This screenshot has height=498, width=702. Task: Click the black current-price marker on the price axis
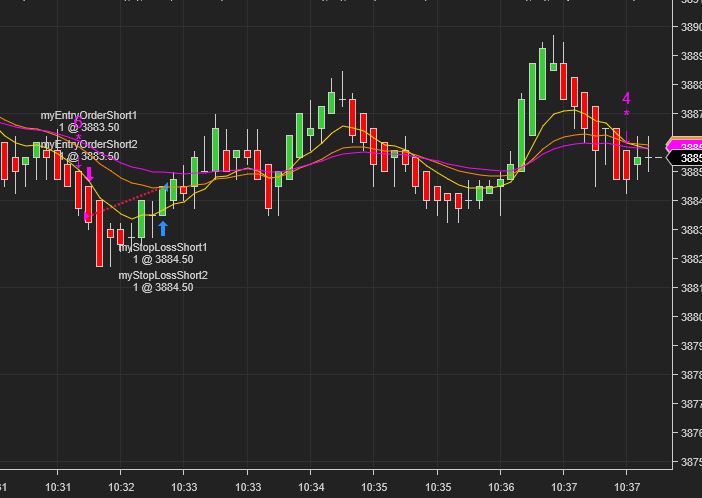coord(685,158)
